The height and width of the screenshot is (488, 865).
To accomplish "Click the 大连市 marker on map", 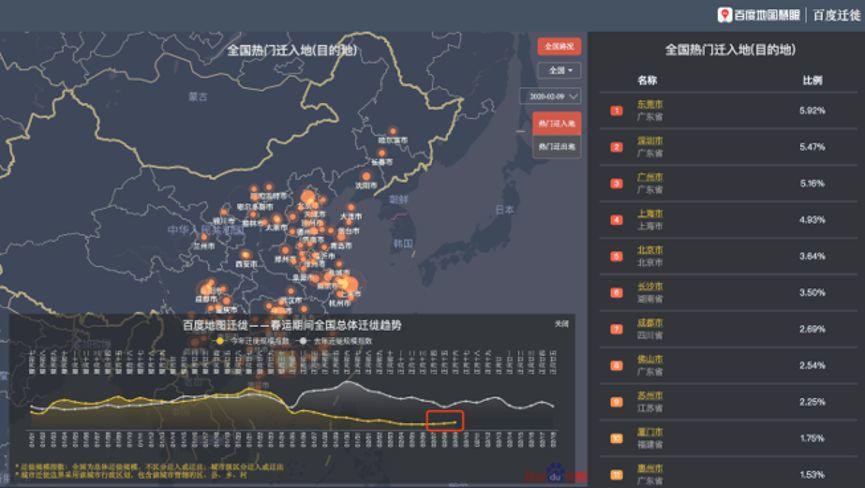I will (351, 208).
